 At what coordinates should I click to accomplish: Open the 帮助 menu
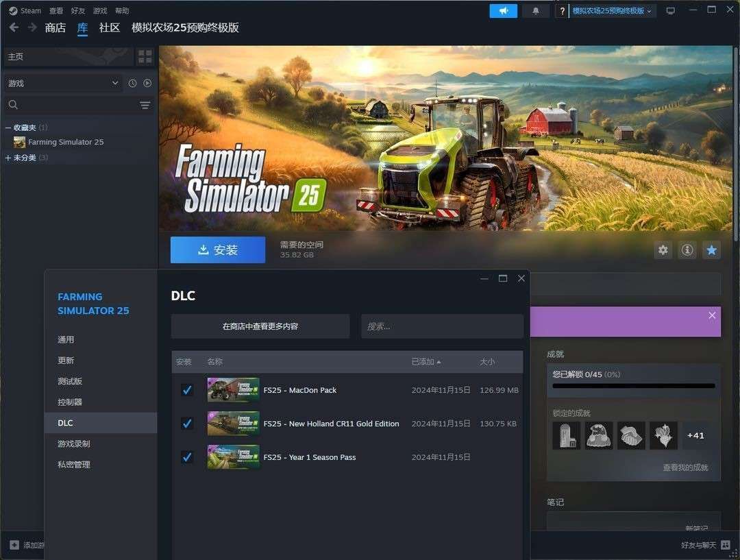(122, 10)
